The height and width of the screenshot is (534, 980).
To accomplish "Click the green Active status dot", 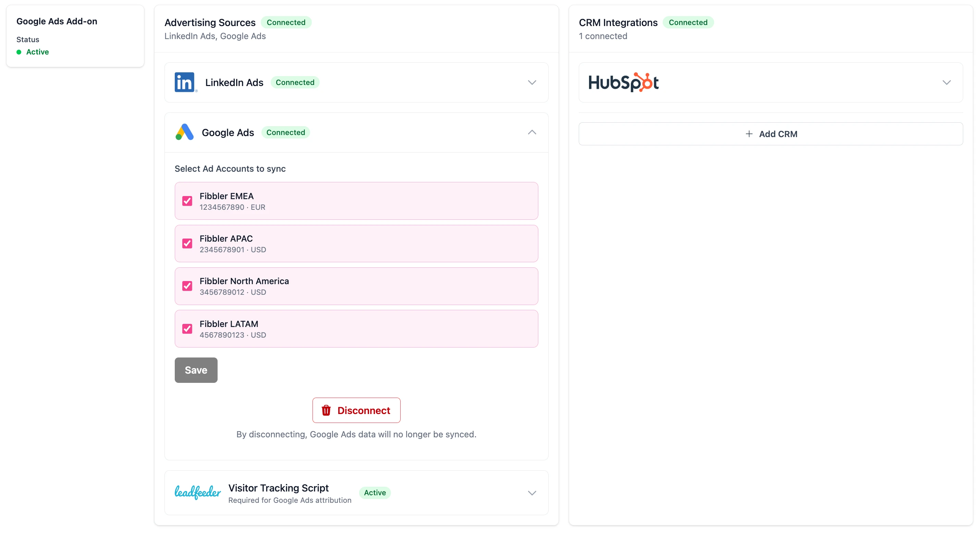I will coord(18,52).
